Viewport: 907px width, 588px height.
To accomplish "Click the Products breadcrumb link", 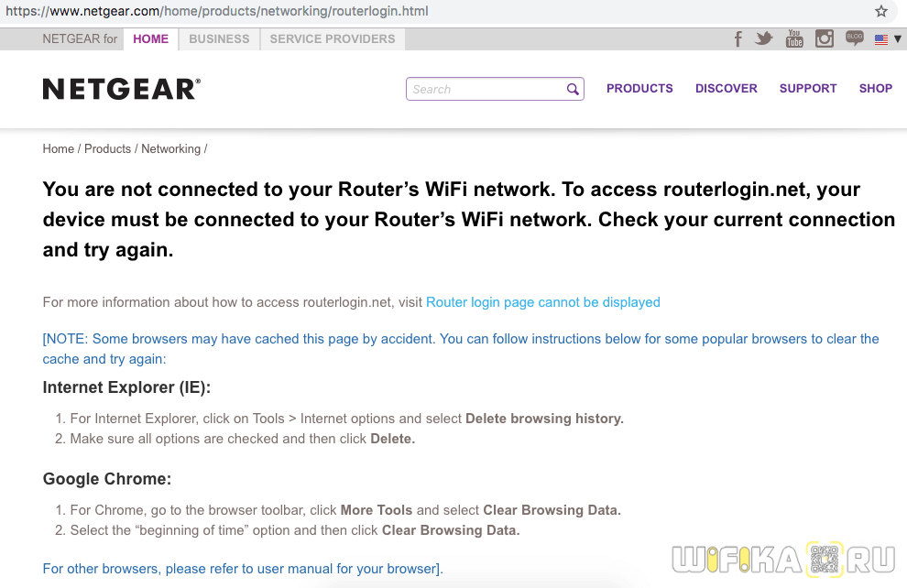I will [x=107, y=149].
